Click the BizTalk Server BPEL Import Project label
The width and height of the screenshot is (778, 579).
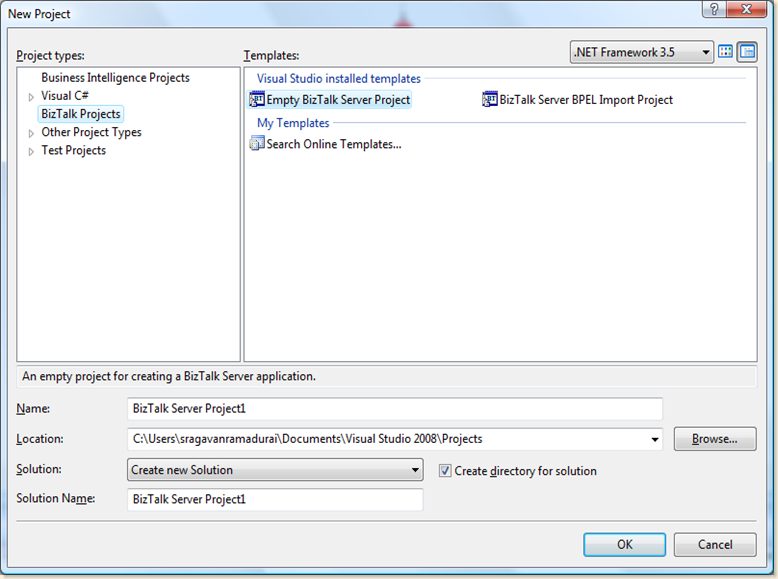[586, 100]
